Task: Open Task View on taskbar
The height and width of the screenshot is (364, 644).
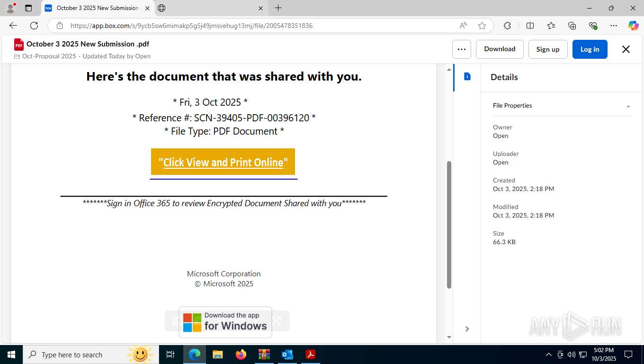Action: 171,355
